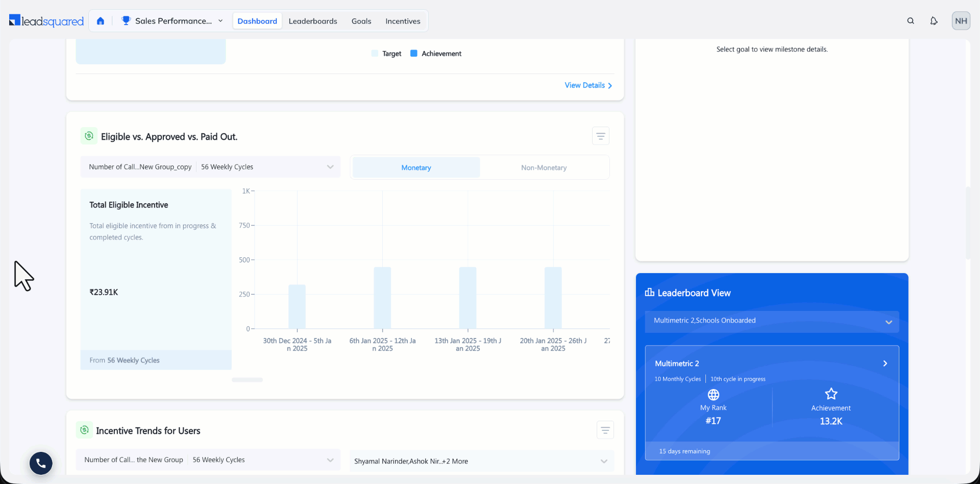Switch to the Leaderboards tab
Viewport: 980px width, 484px height.
coord(313,21)
